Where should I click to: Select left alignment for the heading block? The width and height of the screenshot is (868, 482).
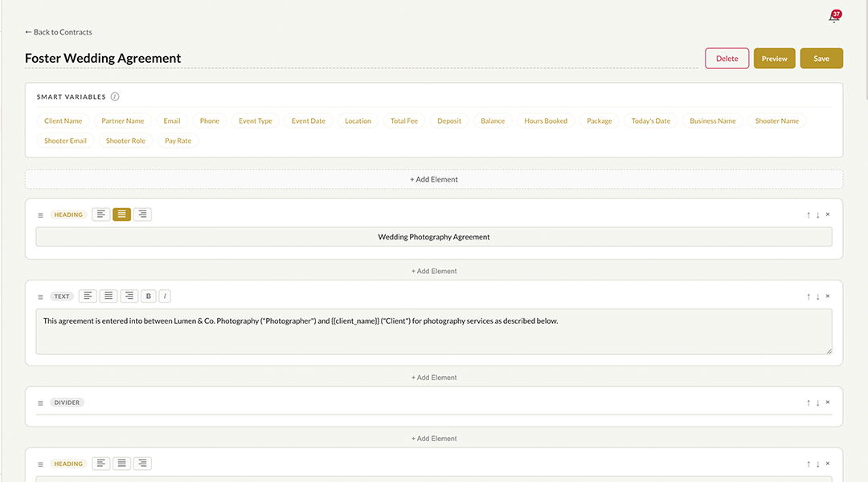pos(100,214)
